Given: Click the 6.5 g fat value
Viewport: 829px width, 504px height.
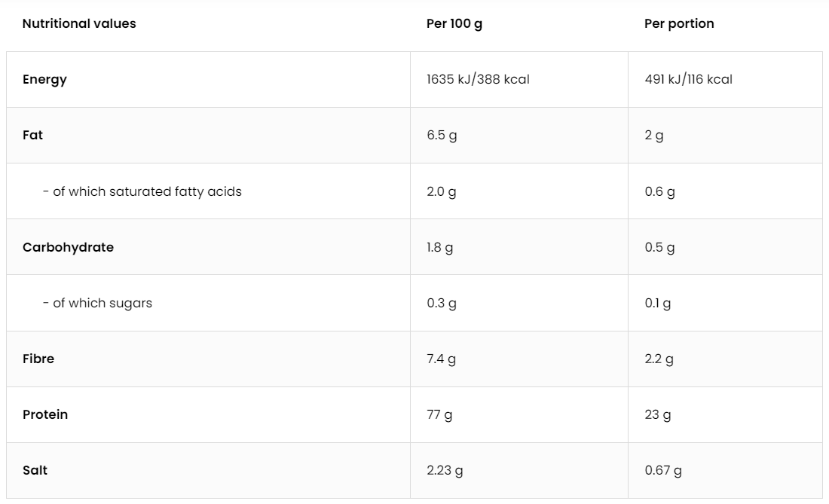Looking at the screenshot, I should click(442, 136).
